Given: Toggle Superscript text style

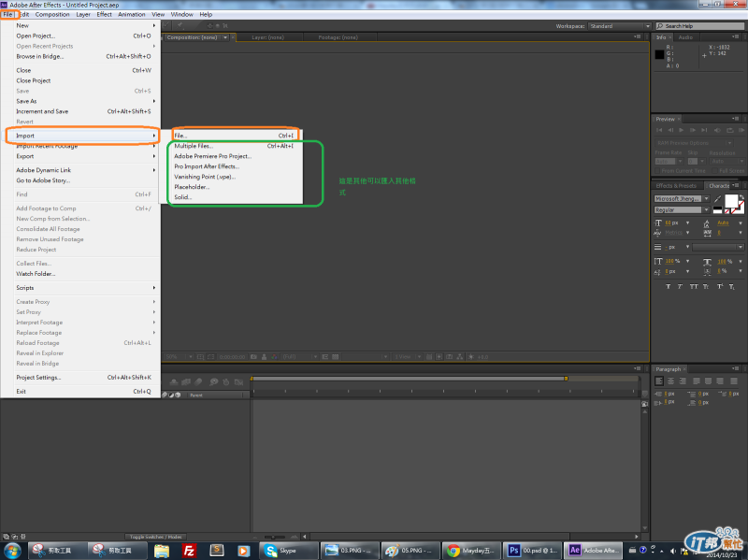Looking at the screenshot, I should click(x=720, y=287).
